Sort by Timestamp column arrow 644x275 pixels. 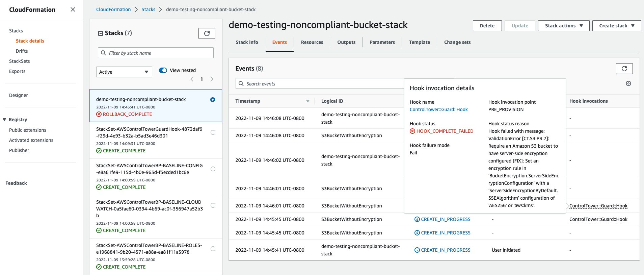coord(307,101)
